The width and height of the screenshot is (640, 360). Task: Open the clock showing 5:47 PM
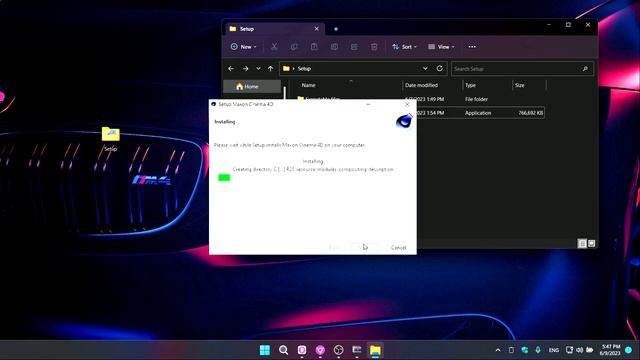(610, 350)
